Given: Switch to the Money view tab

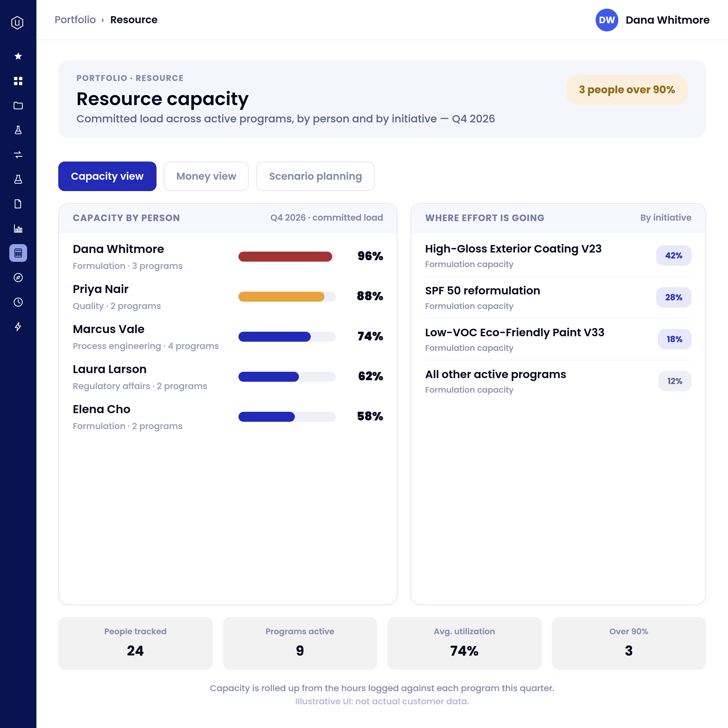Looking at the screenshot, I should click(206, 176).
